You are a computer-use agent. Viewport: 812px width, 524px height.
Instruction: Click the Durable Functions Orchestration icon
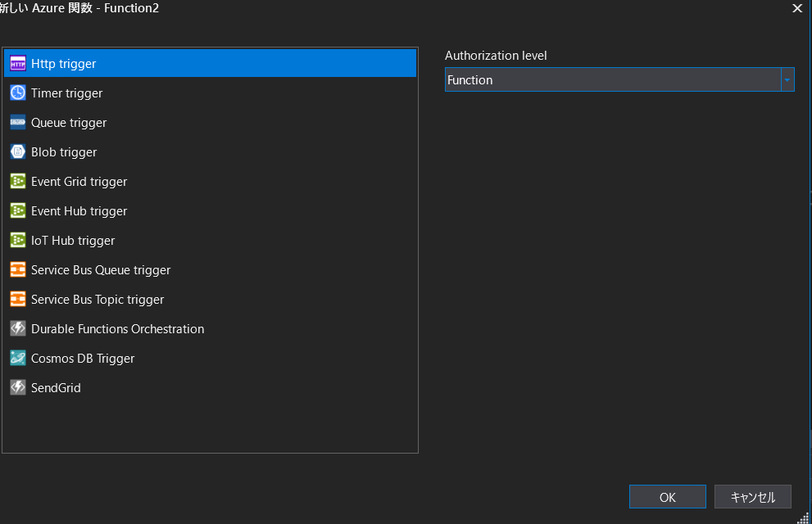coord(17,329)
